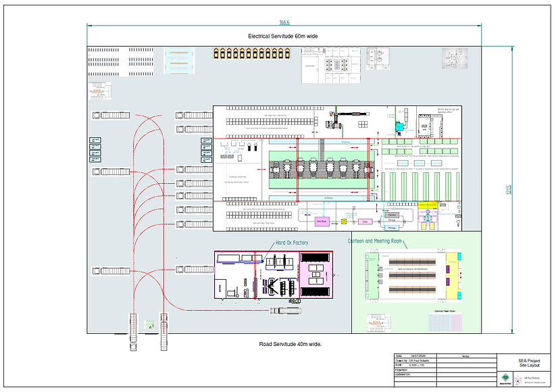The image size is (556, 392).
Task: Select the yellow kitchen area in canteen
Action: pyautogui.click(x=452, y=276)
